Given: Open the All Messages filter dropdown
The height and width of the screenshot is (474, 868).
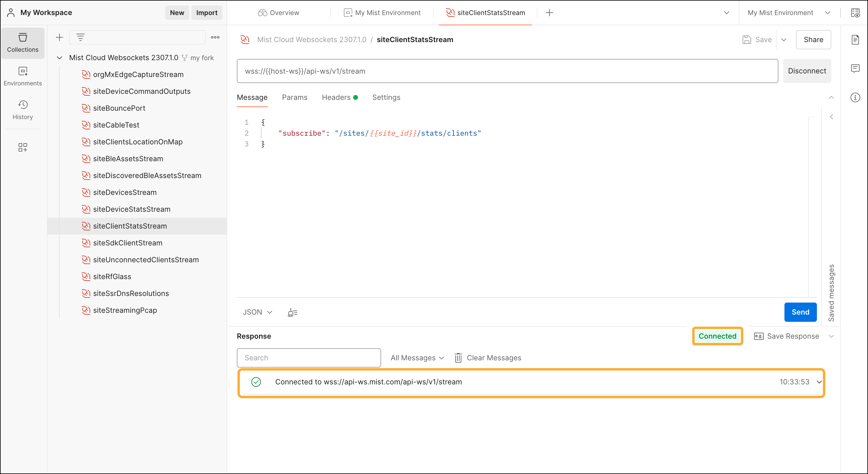Looking at the screenshot, I should pyautogui.click(x=417, y=358).
